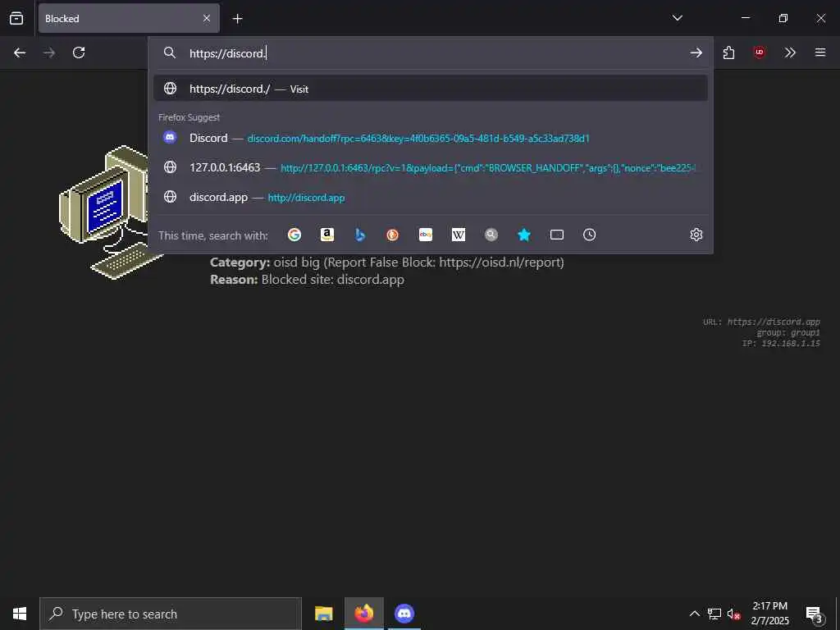
Task: Click the Type here to search box
Action: tap(171, 614)
